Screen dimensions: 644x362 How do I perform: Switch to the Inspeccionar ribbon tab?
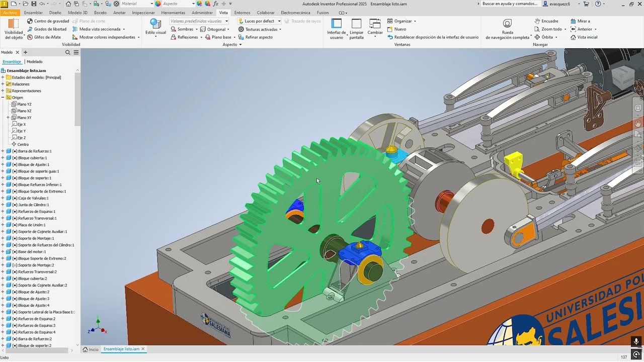(143, 13)
